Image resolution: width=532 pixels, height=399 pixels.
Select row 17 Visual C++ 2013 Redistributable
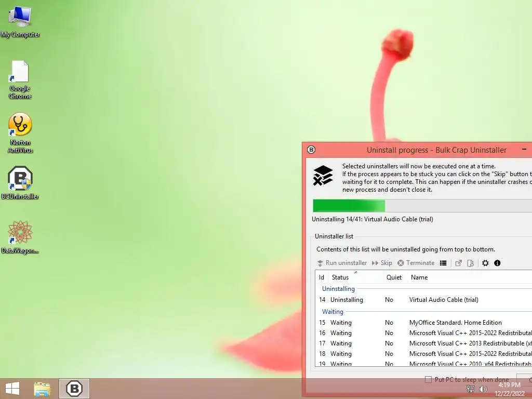click(x=424, y=343)
